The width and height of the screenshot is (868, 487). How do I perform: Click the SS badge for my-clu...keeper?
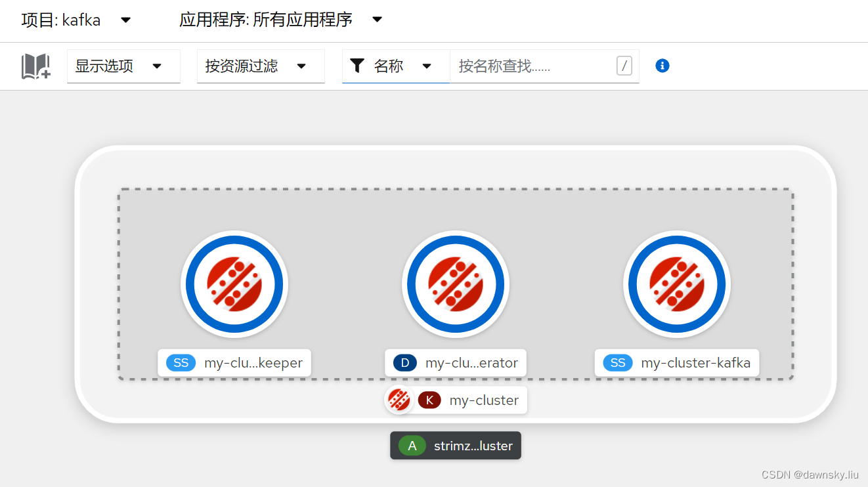pos(181,363)
